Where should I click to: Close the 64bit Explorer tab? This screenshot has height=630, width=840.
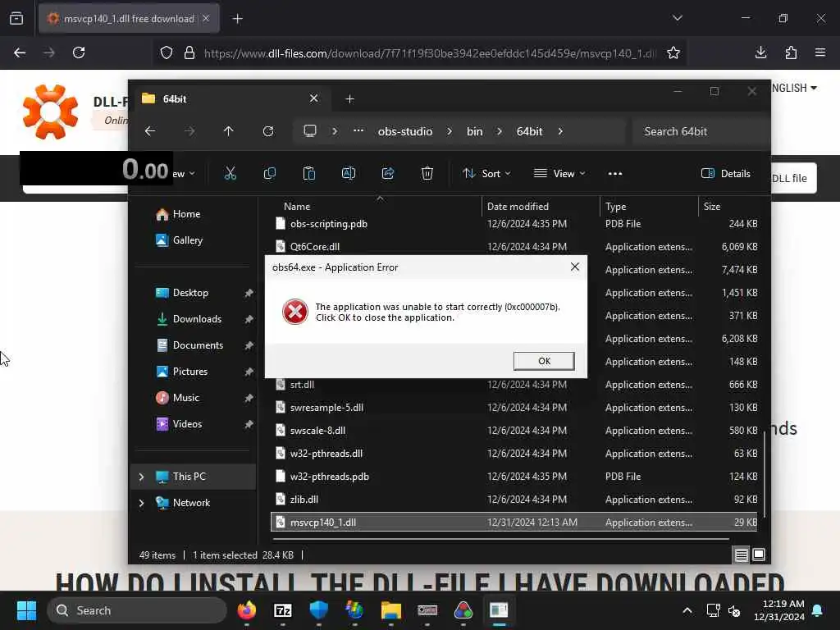point(313,98)
